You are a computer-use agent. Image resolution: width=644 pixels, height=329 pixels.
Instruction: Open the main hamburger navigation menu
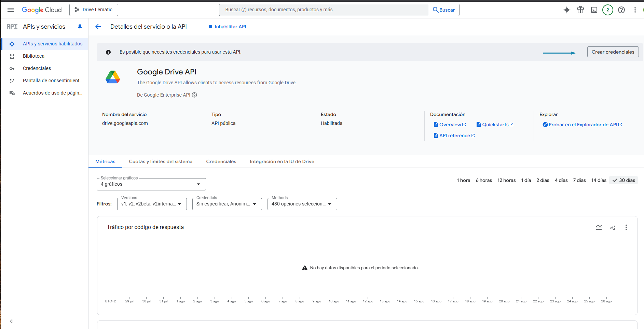point(11,10)
